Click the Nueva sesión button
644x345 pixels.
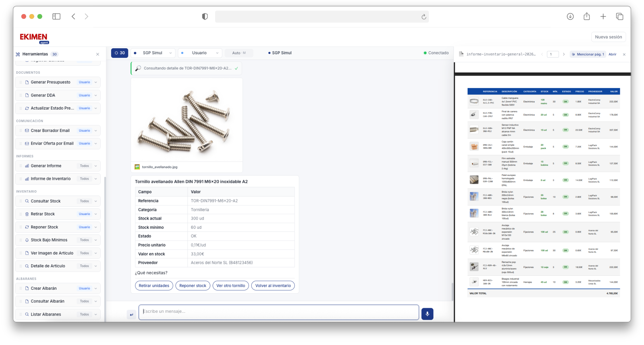pyautogui.click(x=608, y=37)
